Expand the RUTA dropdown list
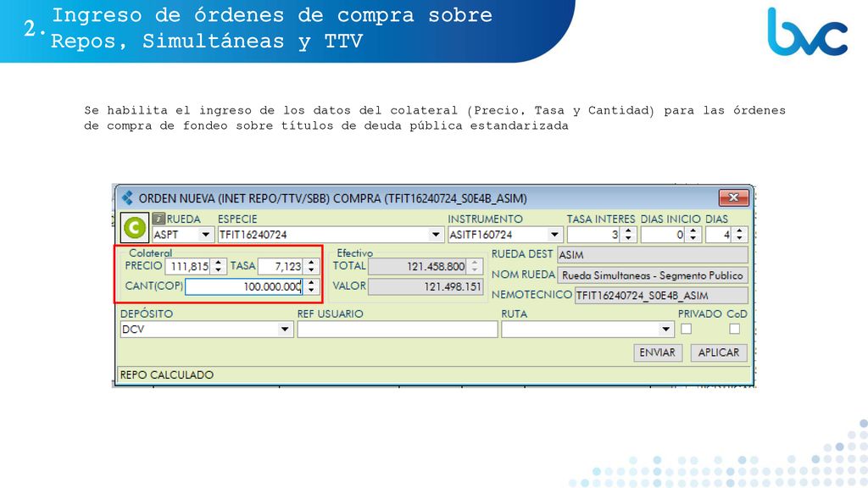Screen dimensions: 868x488 [x=666, y=330]
